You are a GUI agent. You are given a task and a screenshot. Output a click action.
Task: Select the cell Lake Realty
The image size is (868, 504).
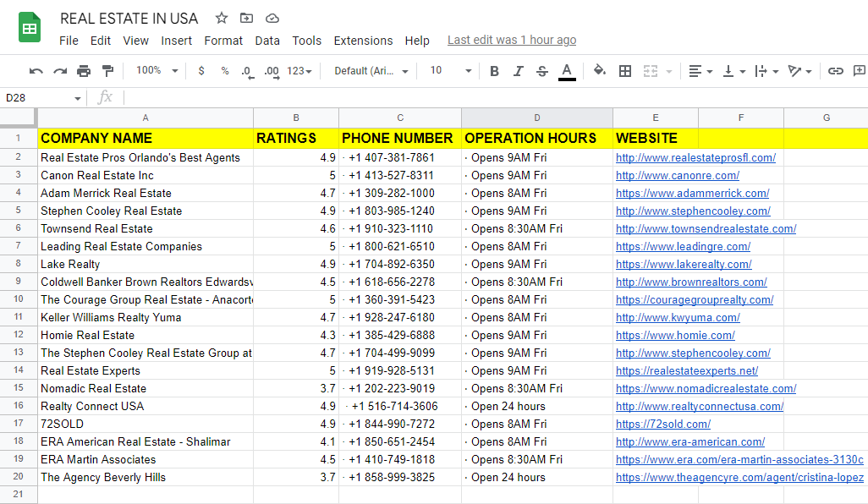[x=145, y=265]
